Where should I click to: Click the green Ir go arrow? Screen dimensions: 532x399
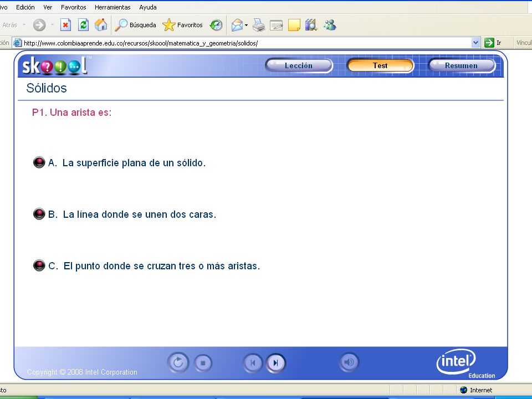click(x=489, y=43)
